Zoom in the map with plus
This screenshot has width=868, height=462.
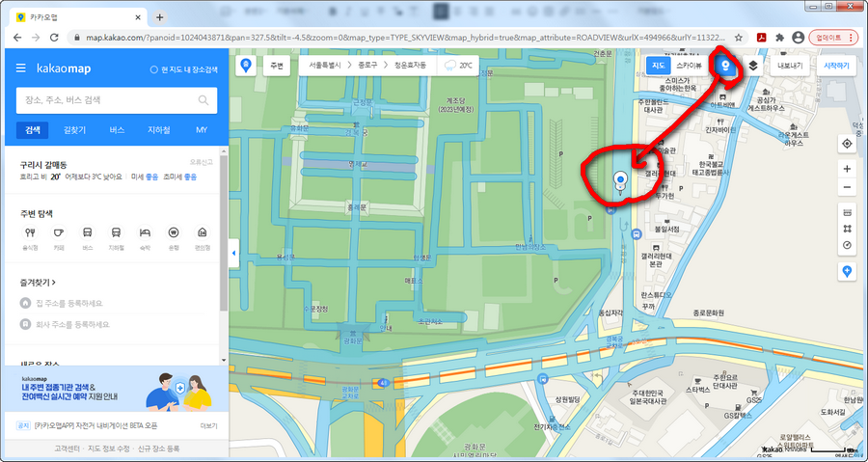(x=847, y=169)
